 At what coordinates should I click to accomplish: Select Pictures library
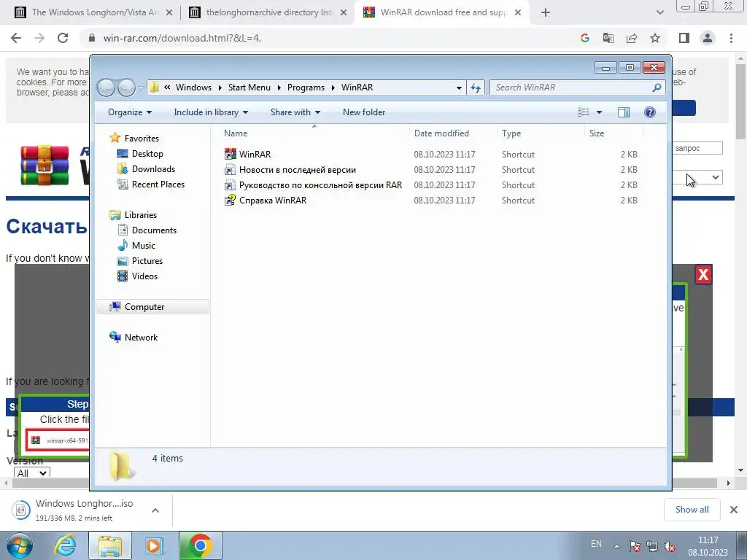(147, 260)
